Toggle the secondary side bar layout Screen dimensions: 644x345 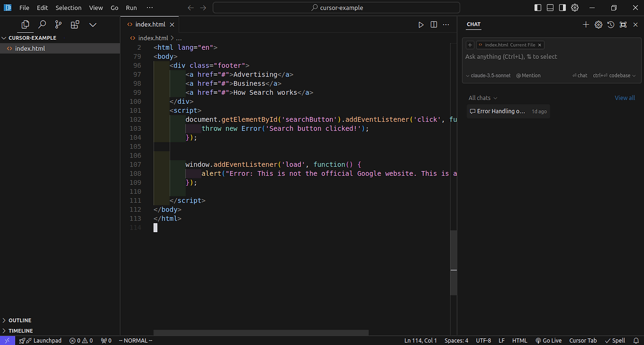(x=562, y=8)
